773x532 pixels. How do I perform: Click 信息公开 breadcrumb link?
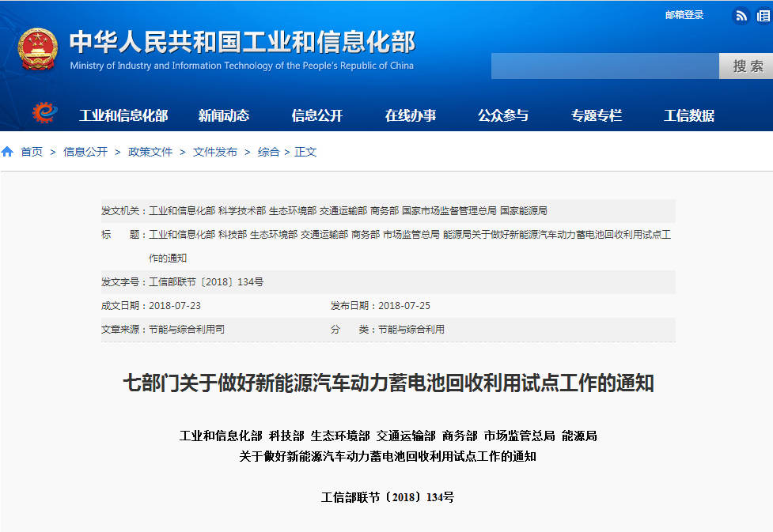coord(85,152)
